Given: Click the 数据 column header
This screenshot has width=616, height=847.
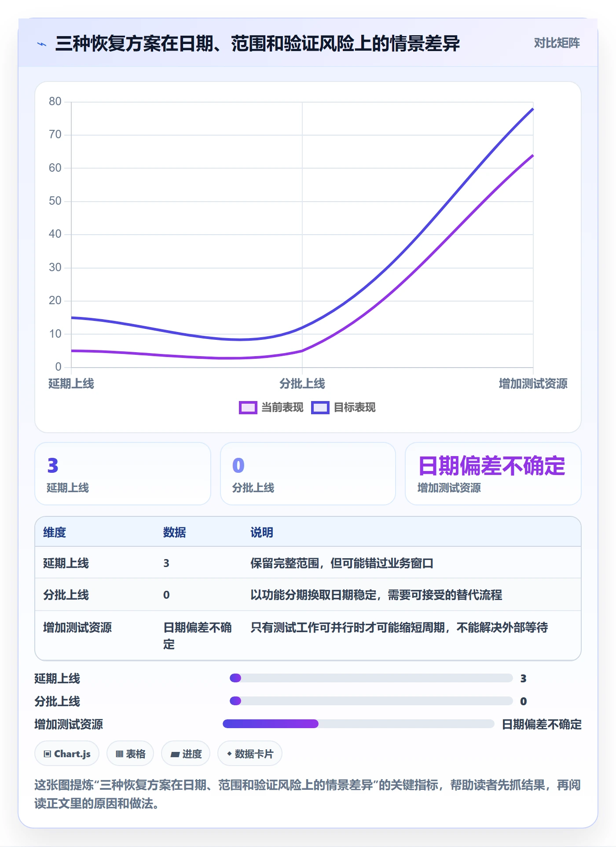Looking at the screenshot, I should point(175,533).
